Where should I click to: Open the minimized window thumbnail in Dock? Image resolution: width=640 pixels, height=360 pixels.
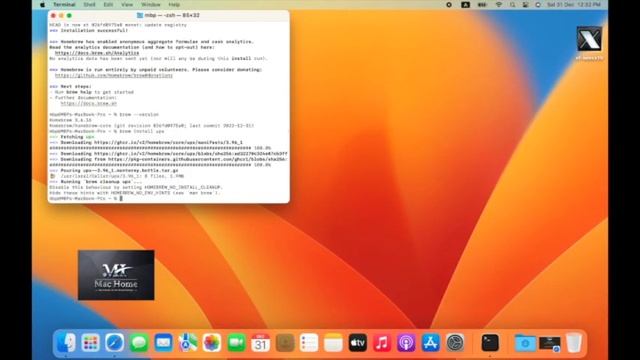pos(549,343)
